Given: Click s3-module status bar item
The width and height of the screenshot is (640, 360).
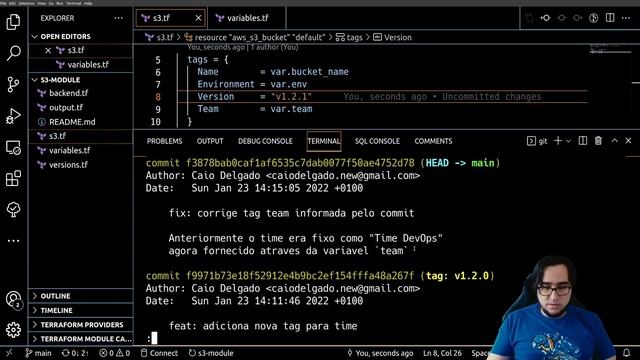Looking at the screenshot, I should pyautogui.click(x=211, y=353).
